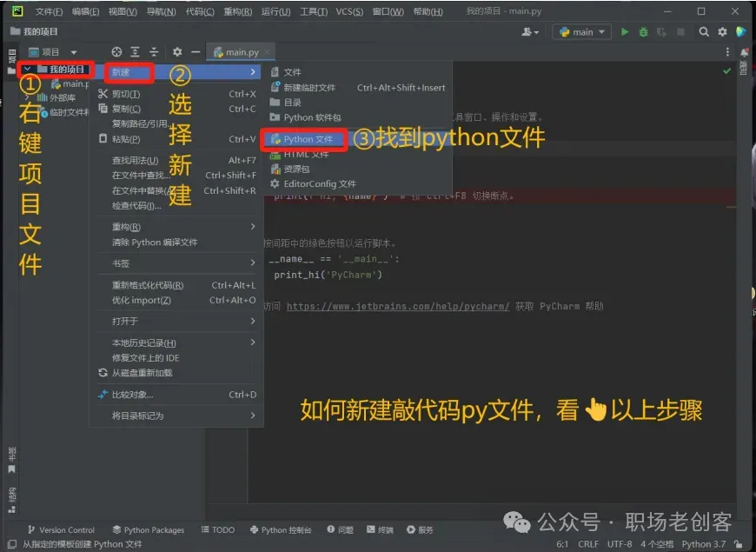Select Python 软件包 in New submenu
Viewport: 756px width, 552px height.
click(358, 117)
